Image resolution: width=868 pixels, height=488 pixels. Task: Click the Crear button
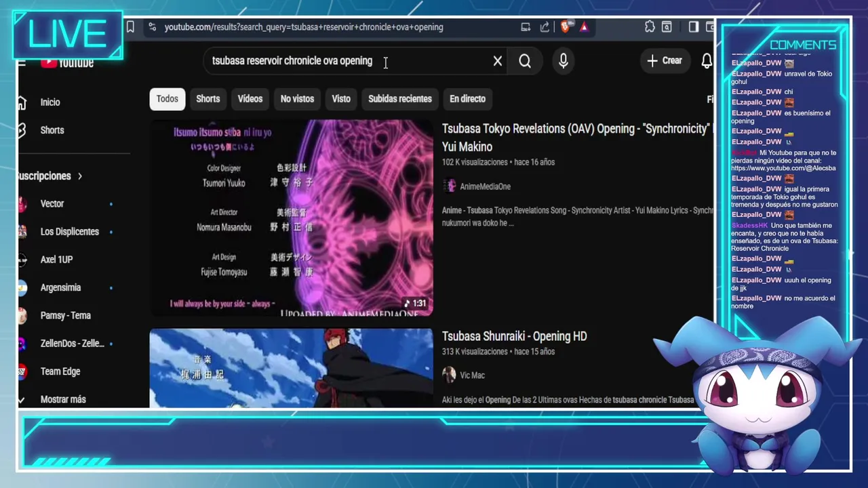pyautogui.click(x=664, y=60)
